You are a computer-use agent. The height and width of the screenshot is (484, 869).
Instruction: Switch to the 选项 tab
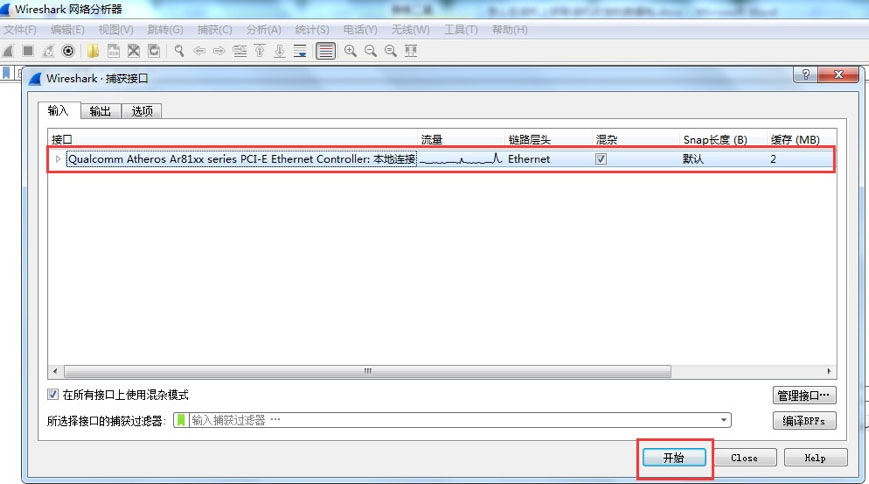(x=142, y=111)
